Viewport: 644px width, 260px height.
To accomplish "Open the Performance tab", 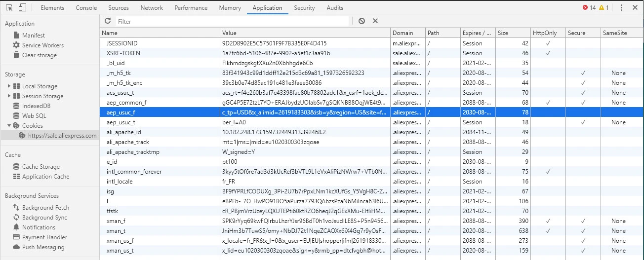I will (x=191, y=8).
